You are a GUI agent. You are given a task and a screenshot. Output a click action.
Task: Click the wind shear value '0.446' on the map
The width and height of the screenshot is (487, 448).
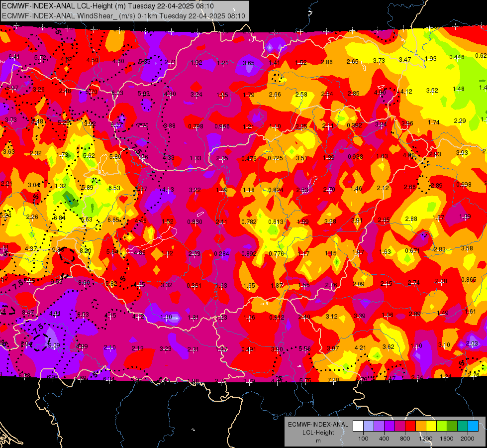click(x=457, y=57)
